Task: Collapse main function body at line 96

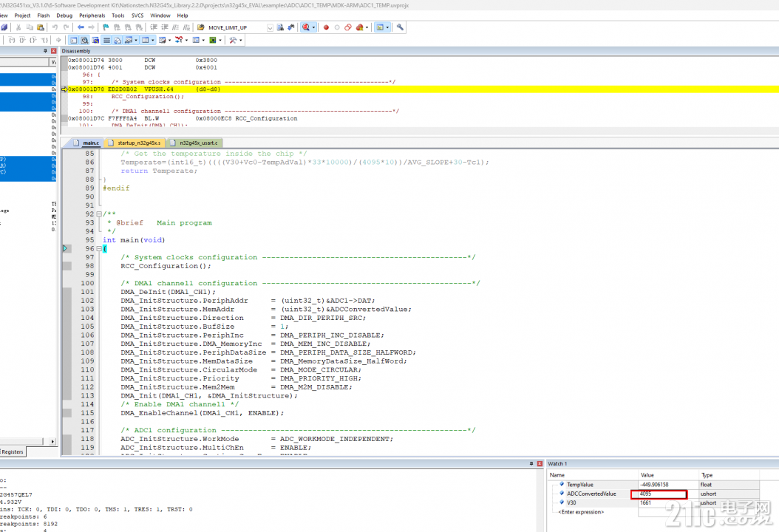Action: tap(98, 248)
